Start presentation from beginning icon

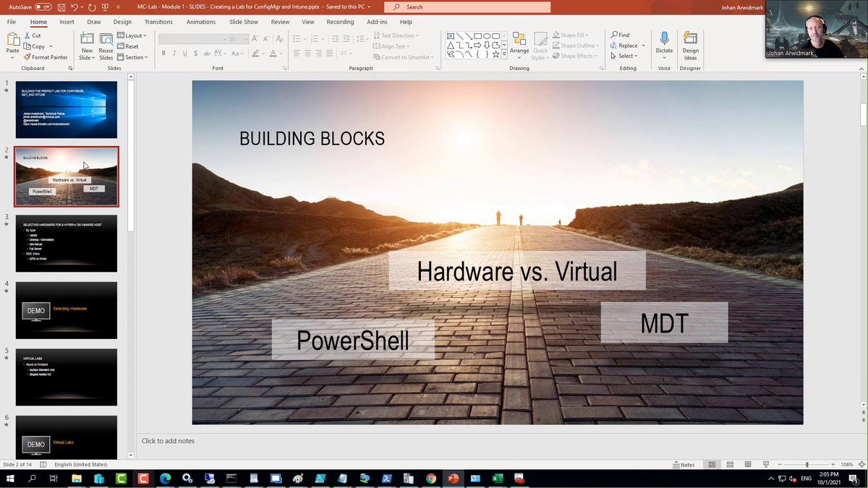106,7
